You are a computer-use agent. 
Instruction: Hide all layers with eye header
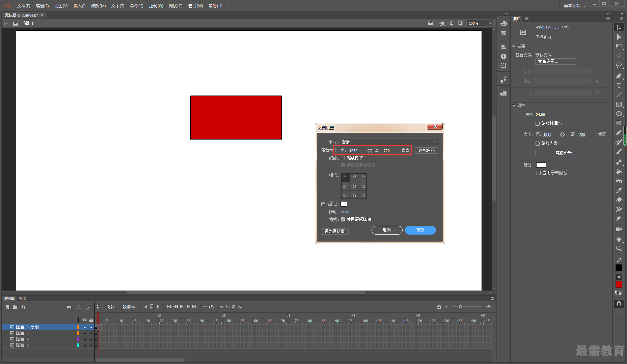click(x=84, y=320)
